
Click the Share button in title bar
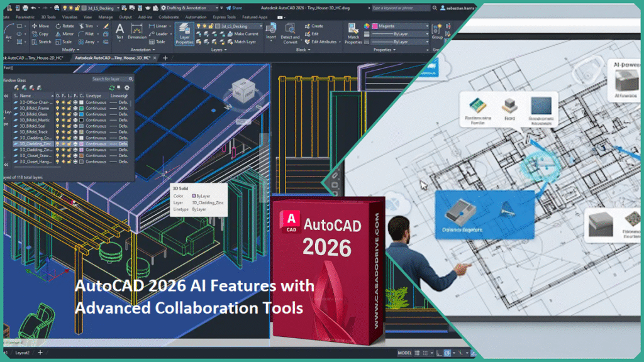234,8
